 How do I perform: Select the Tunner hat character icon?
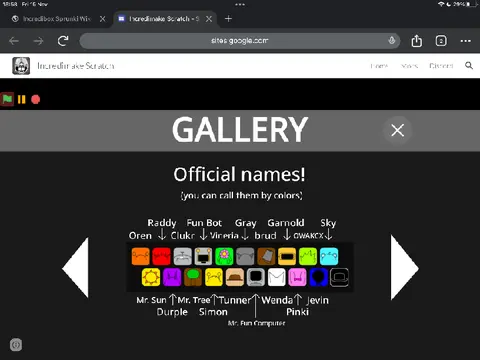(235, 277)
